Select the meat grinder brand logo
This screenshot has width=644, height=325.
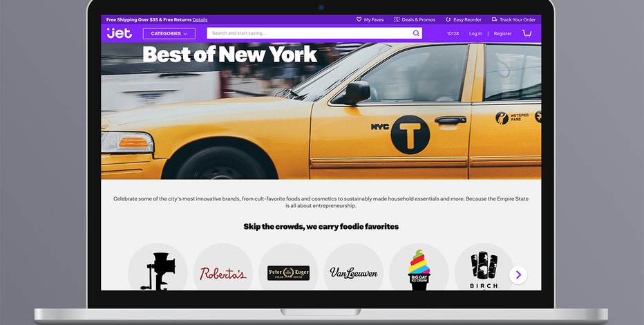pos(158,268)
